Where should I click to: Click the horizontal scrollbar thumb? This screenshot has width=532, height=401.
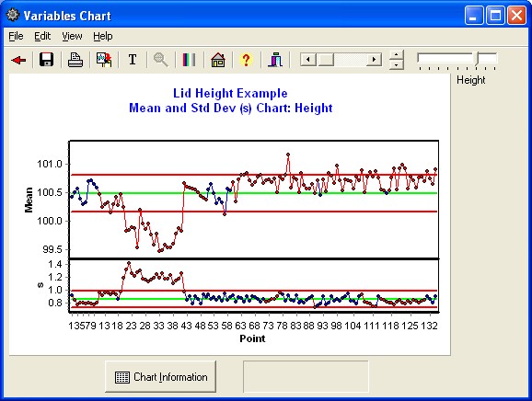(326, 60)
